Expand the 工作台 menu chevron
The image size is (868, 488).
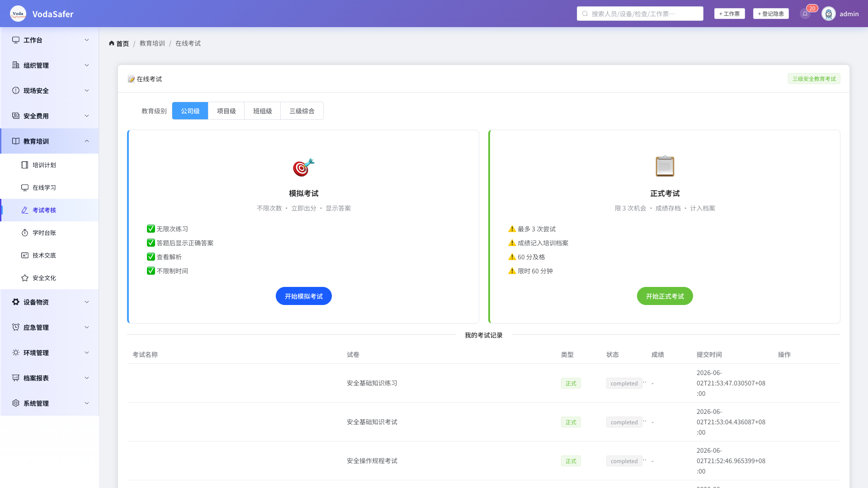pyautogui.click(x=87, y=40)
